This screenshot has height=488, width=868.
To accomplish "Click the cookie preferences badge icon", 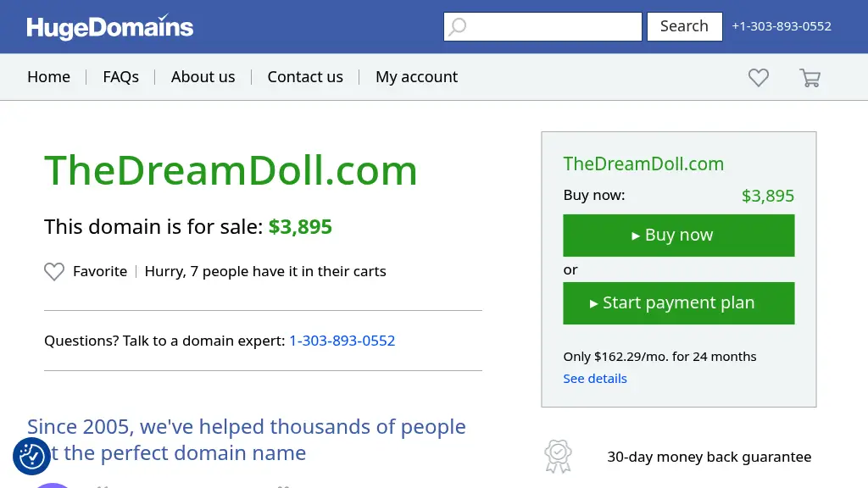I will coord(31,457).
